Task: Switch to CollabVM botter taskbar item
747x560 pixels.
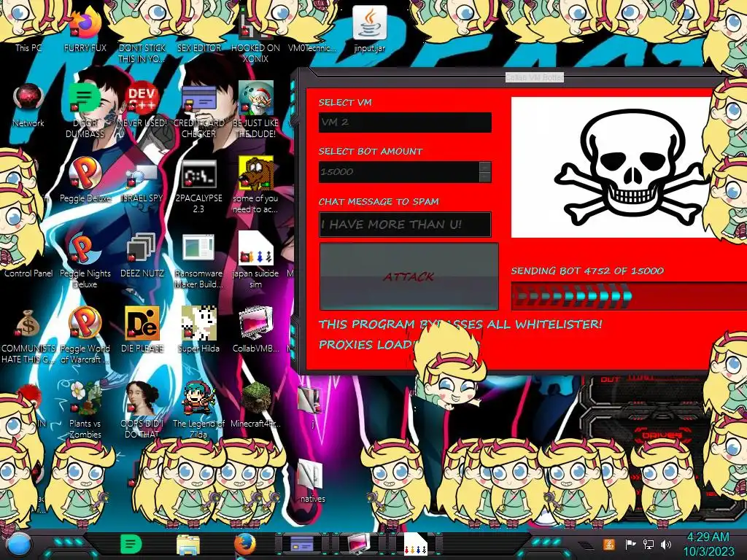Action: click(x=359, y=544)
